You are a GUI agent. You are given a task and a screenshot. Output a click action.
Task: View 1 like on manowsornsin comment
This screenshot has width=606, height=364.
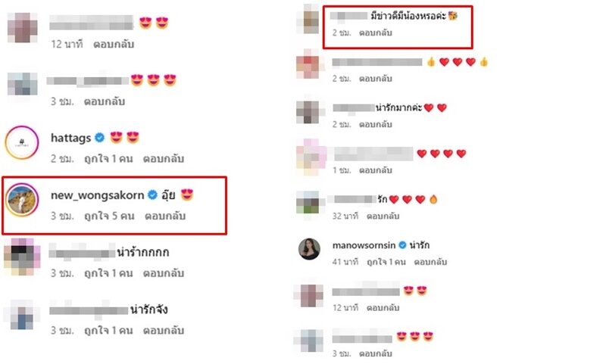[386, 262]
